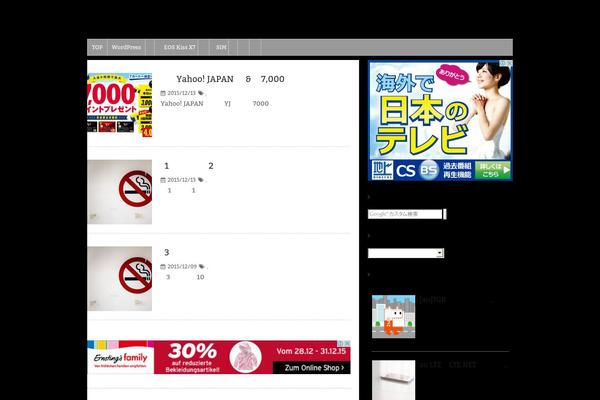Select text 'Yahoo! JAPAN YJ 7000' excerpt

(x=215, y=104)
